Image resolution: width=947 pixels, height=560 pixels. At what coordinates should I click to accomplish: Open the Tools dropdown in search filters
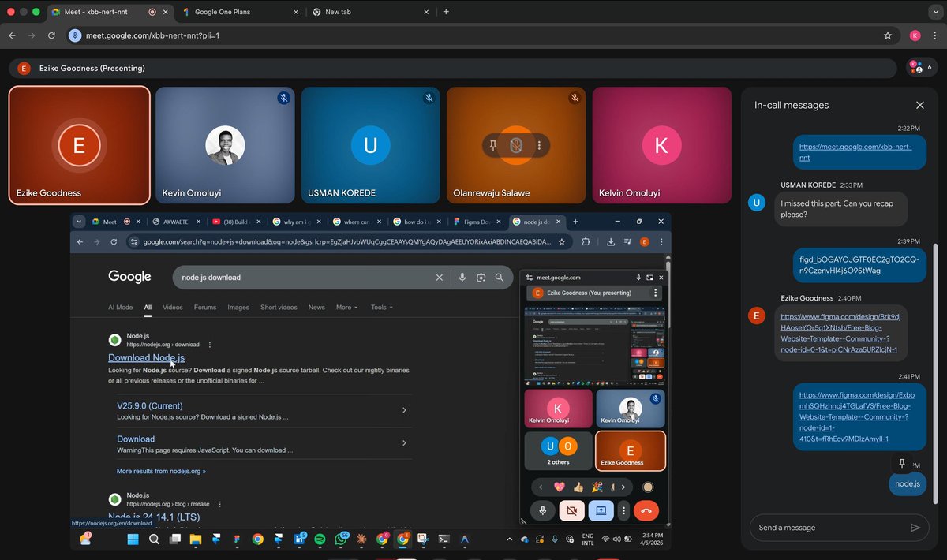click(381, 308)
